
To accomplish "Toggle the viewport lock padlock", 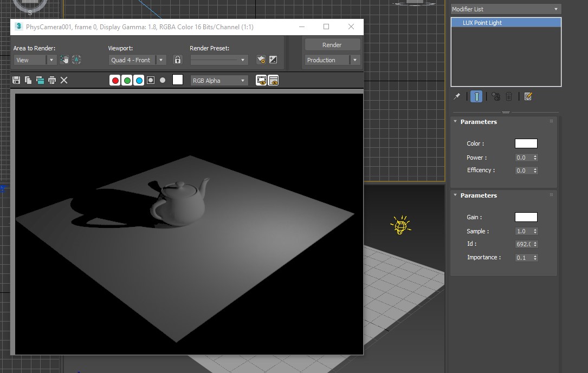I will [177, 60].
